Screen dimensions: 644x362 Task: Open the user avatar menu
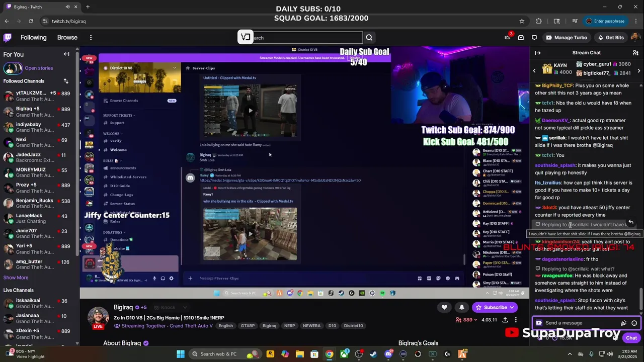[634, 38]
